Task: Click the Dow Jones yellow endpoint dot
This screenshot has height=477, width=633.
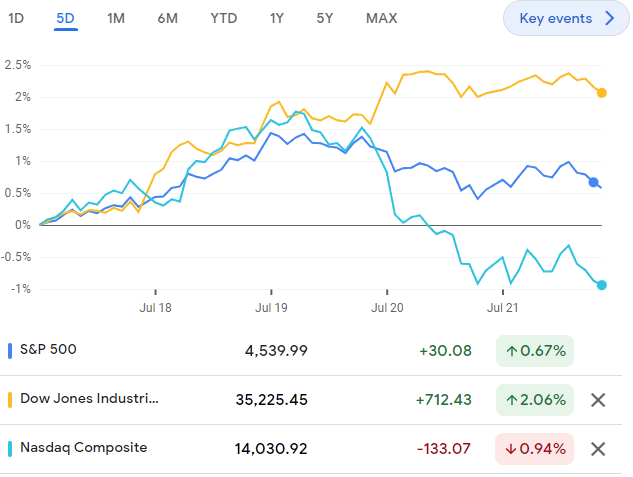Action: 602,93
